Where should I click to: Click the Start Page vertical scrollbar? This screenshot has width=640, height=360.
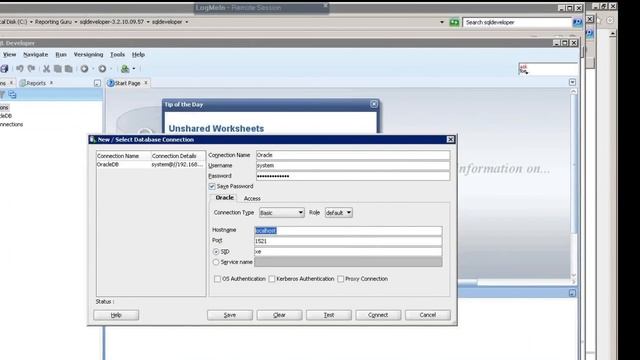[573, 186]
